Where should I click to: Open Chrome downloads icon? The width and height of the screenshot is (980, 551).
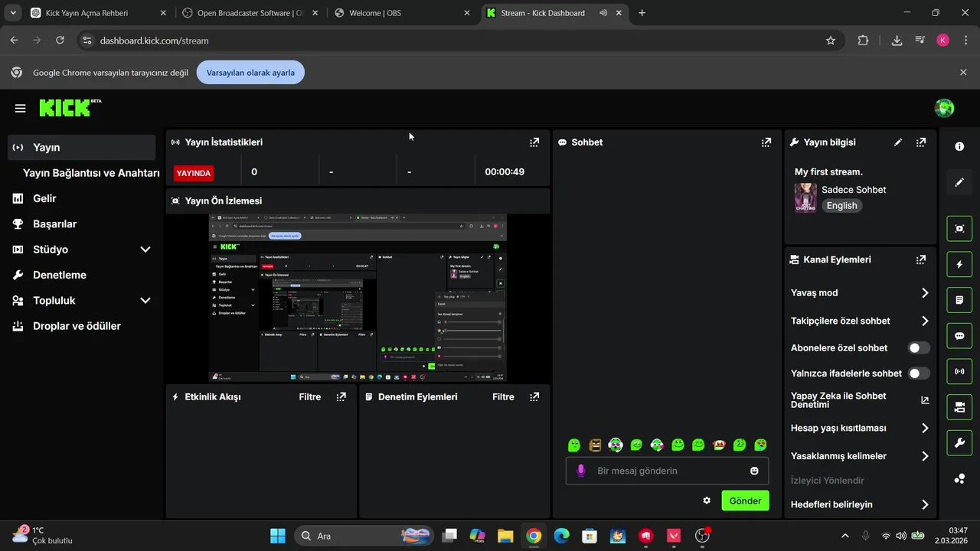(x=897, y=41)
